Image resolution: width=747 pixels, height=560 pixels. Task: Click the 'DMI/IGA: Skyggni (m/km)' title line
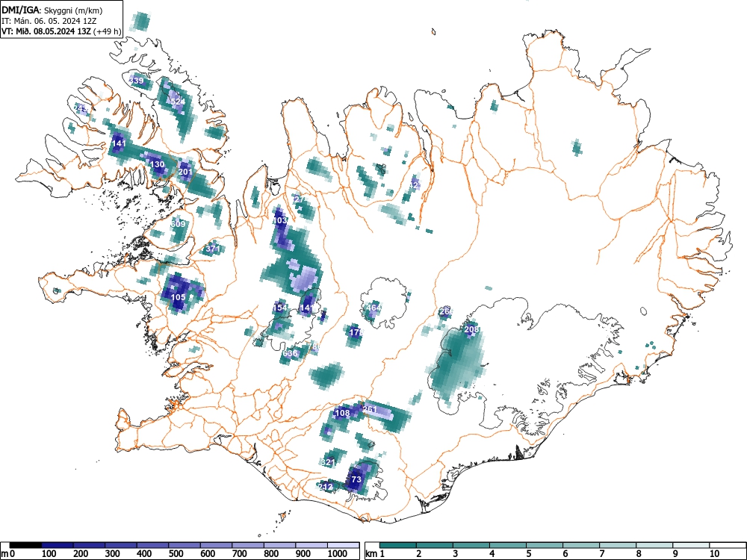click(x=52, y=10)
